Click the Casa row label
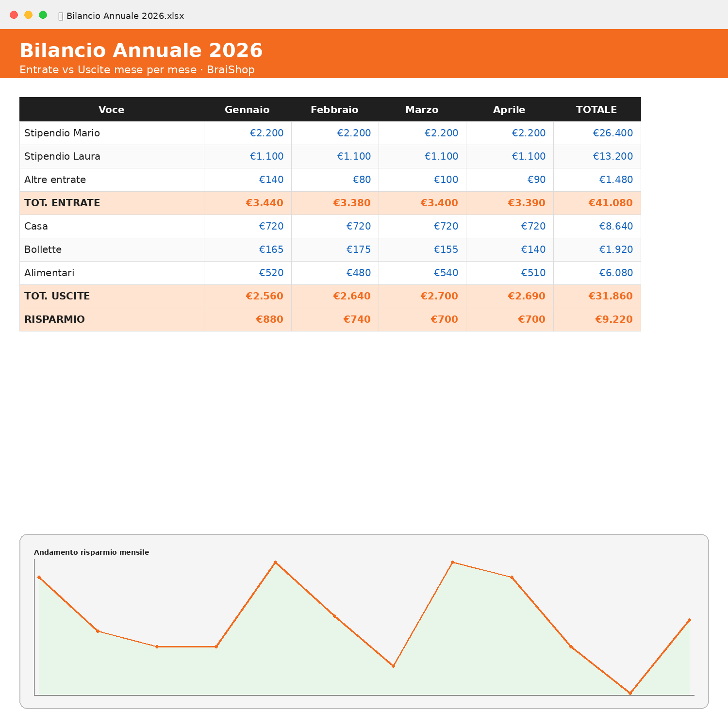Screen dimensions: 728x728 36,226
